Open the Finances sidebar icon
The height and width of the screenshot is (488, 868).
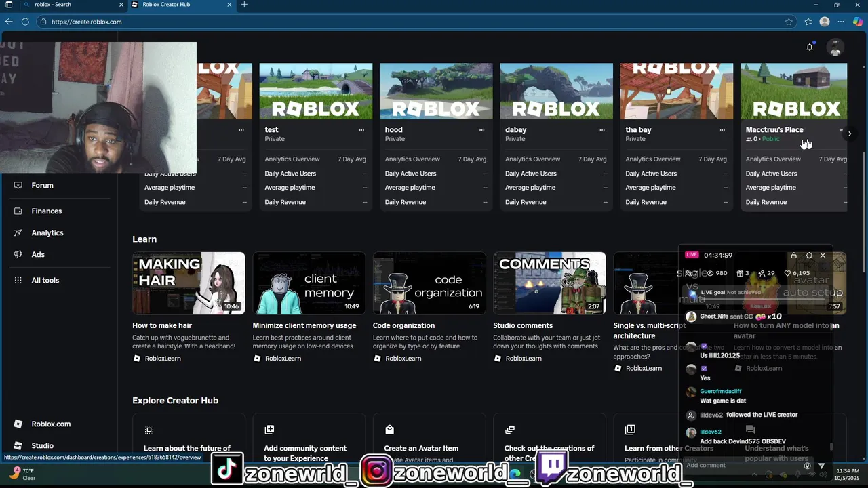[x=18, y=211]
